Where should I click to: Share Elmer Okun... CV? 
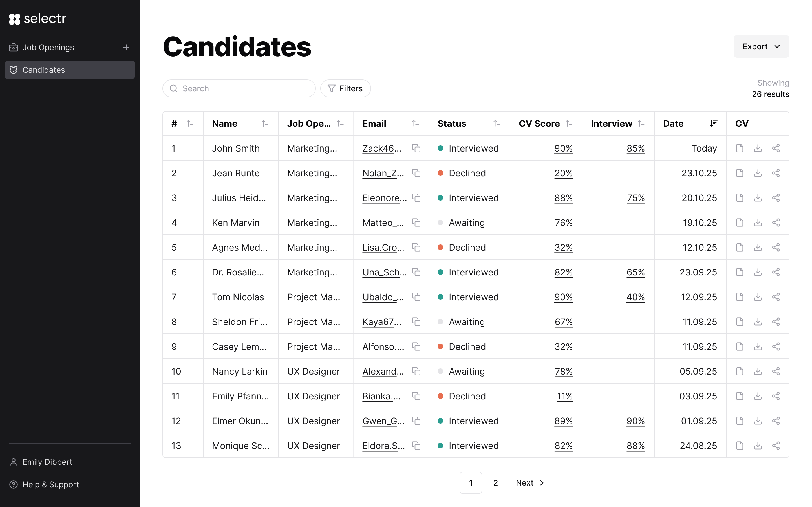tap(776, 421)
